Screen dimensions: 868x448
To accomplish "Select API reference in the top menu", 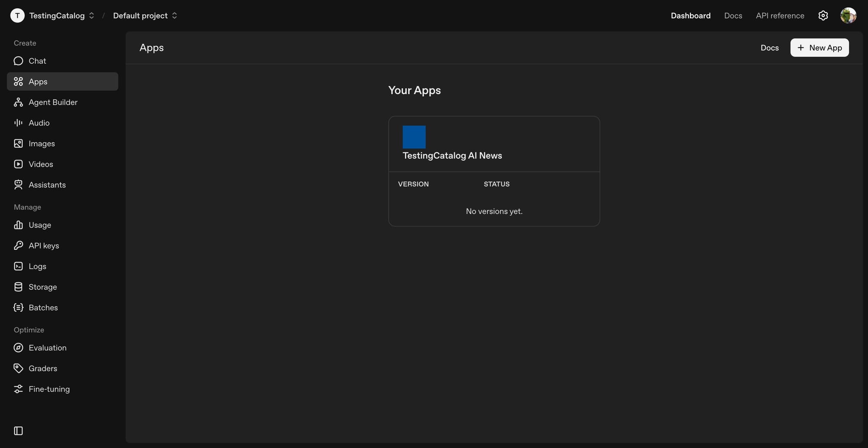I will pos(779,15).
